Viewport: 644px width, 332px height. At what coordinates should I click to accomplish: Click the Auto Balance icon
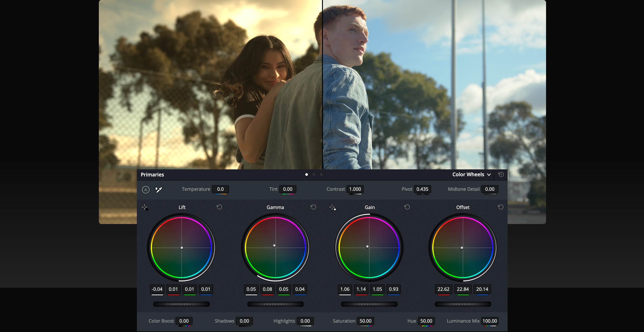point(146,190)
